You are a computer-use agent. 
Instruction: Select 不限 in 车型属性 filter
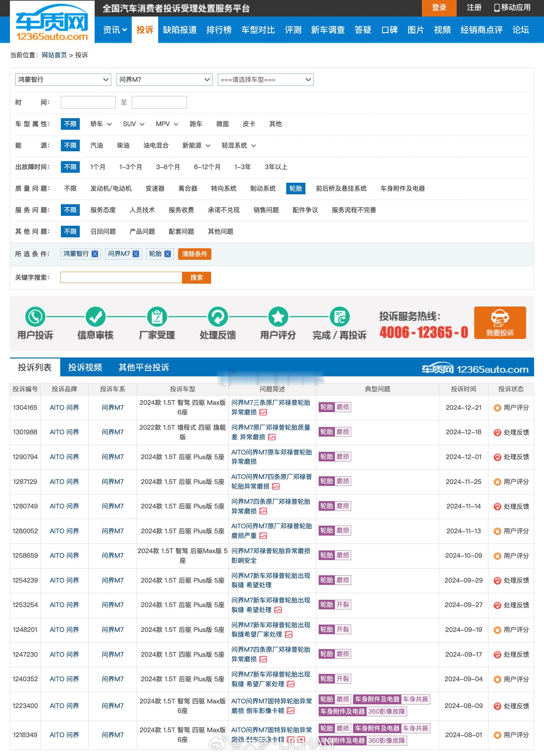point(70,124)
